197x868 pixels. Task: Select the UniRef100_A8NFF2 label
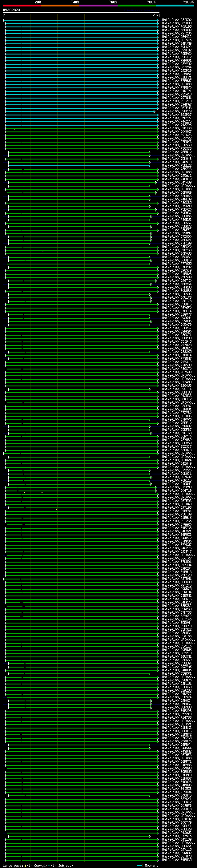pyautogui.click(x=176, y=230)
